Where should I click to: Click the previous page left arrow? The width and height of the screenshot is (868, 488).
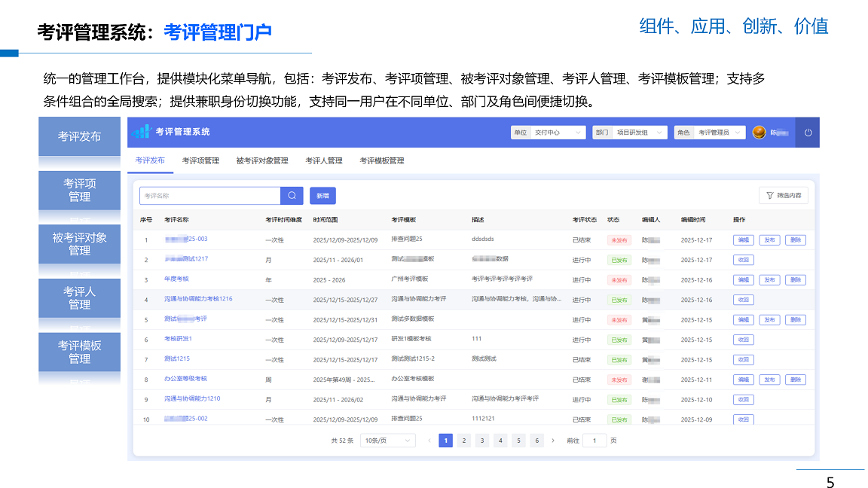point(429,441)
